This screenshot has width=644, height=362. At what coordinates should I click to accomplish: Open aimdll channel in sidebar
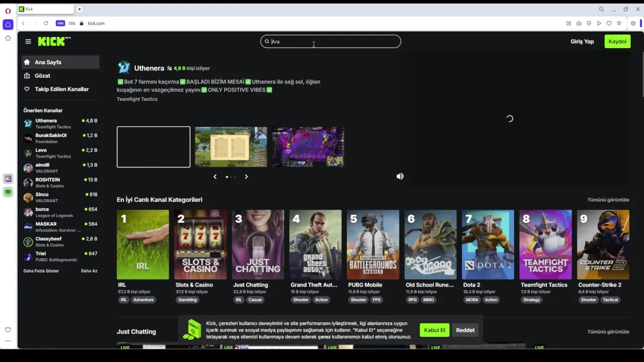point(60,167)
